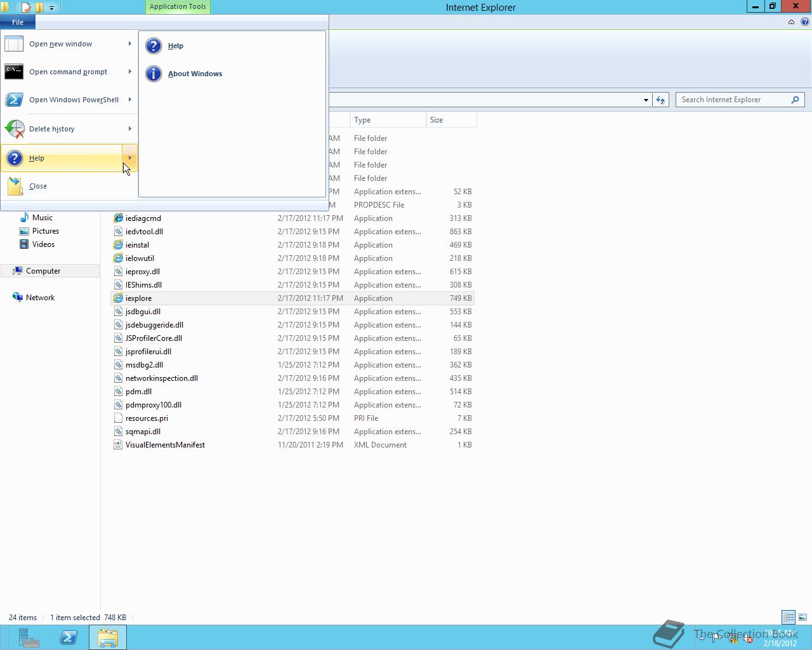Click the network warning tray icon
Image resolution: width=812 pixels, height=650 pixels.
pyautogui.click(x=733, y=639)
